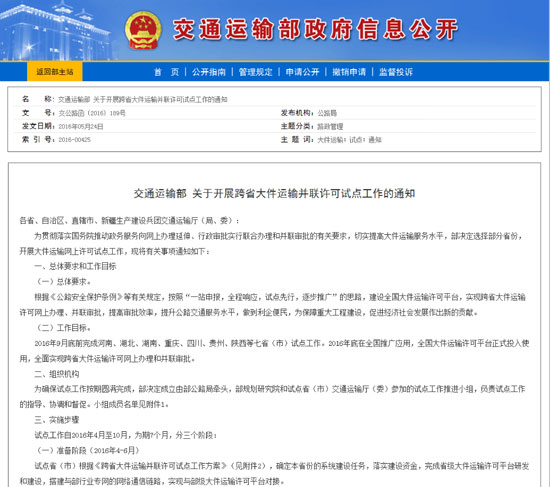Select 管理规定 in the navigation bar
The height and width of the screenshot is (487, 550).
[x=255, y=72]
